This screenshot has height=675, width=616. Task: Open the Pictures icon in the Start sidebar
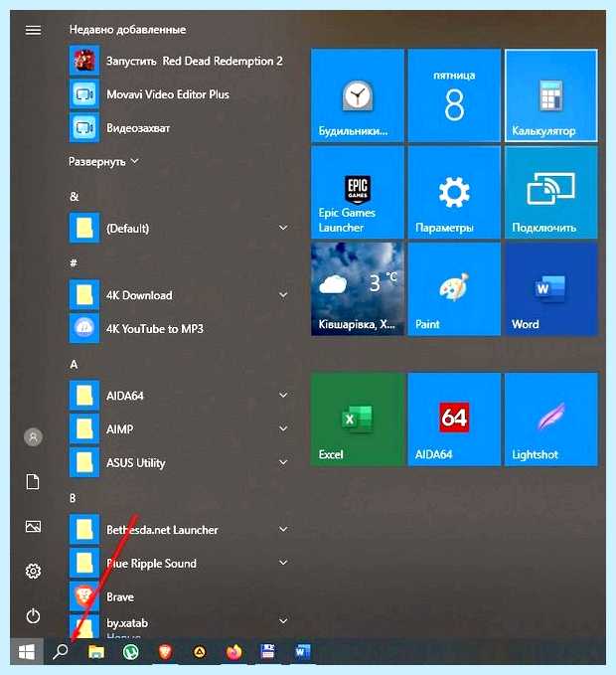(33, 527)
